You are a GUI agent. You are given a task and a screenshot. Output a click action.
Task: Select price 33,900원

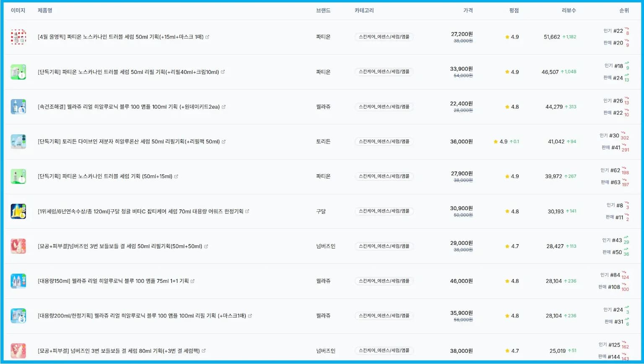(462, 69)
